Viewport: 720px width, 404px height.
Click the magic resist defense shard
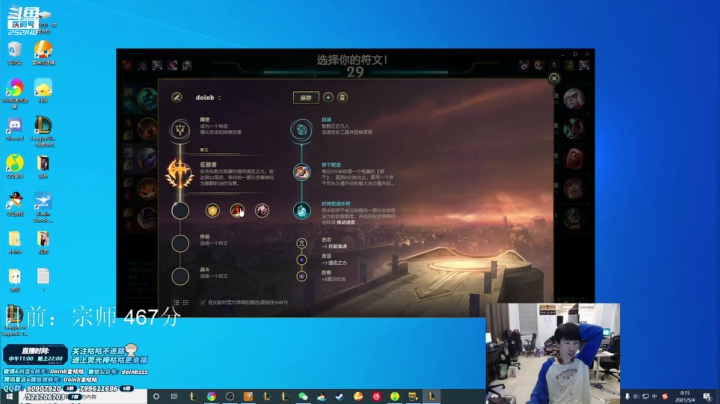coord(302,276)
